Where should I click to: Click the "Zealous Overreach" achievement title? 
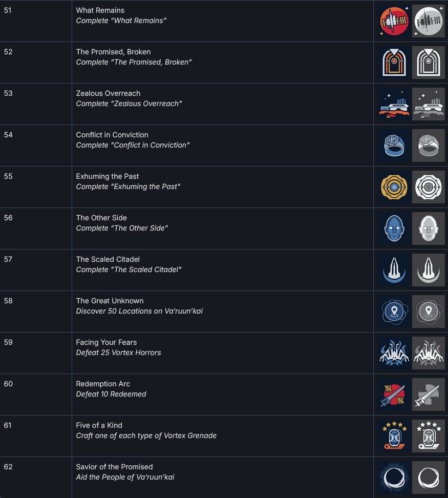108,93
